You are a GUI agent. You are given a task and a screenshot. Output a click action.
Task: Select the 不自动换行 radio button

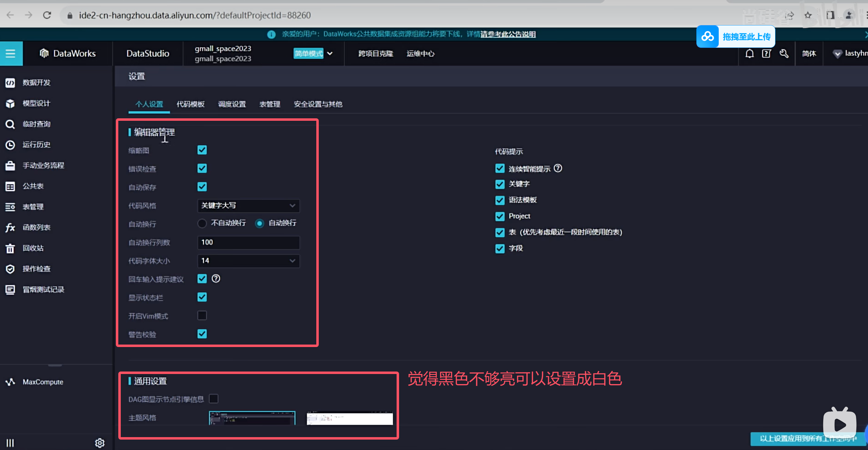click(202, 223)
